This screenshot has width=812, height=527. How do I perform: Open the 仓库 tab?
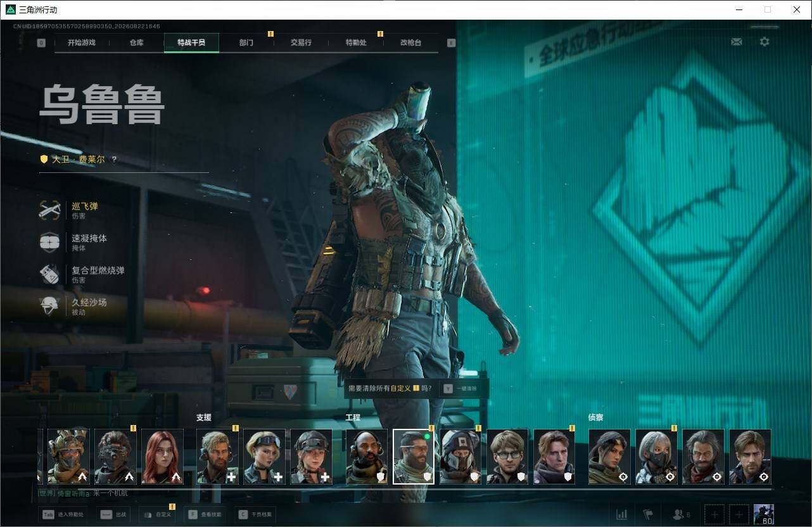coord(137,43)
